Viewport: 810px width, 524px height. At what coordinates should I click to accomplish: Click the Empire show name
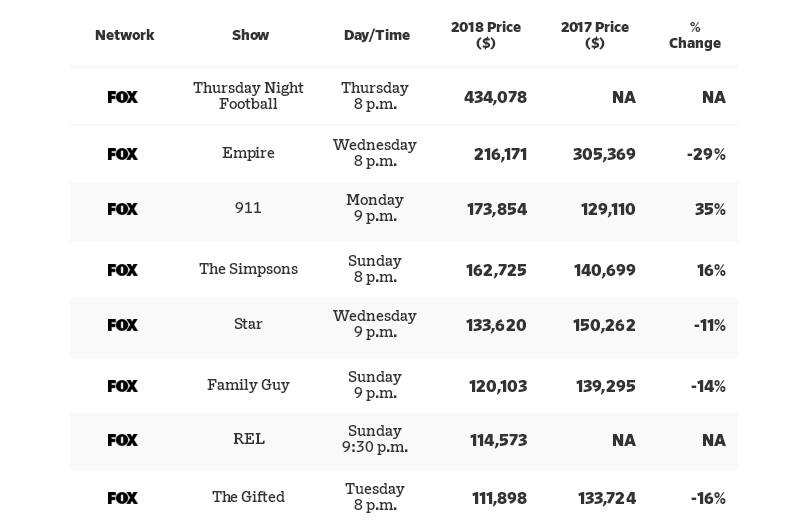tap(248, 153)
